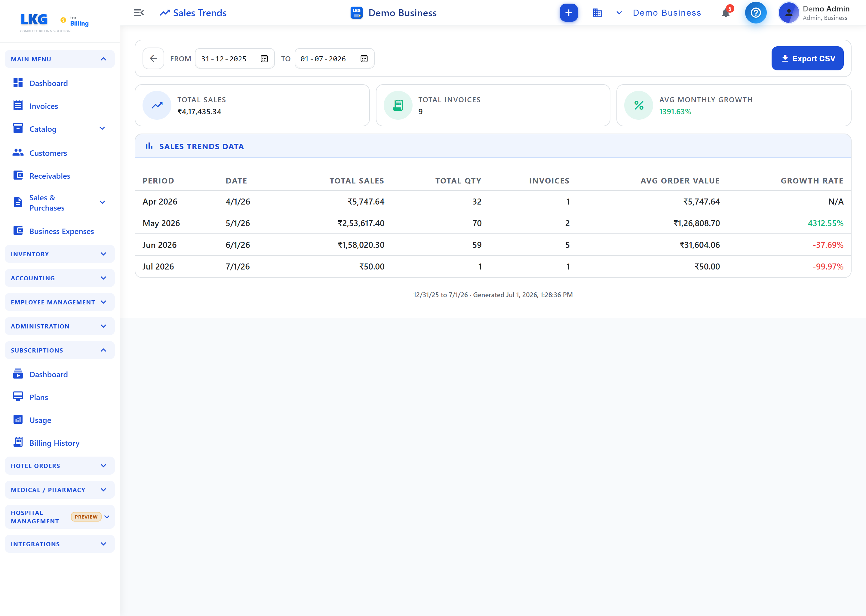The height and width of the screenshot is (616, 866).
Task: Click the Demo Business header link
Action: (667, 13)
